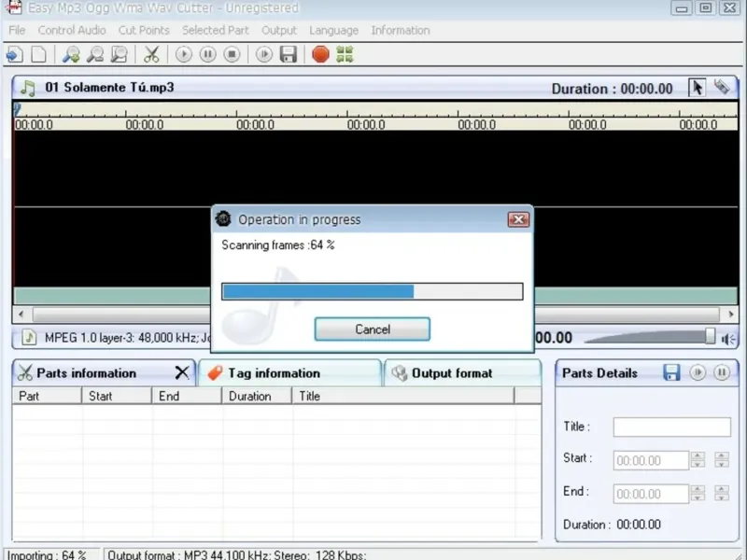Click the new blank document icon
This screenshot has width=747, height=560.
pyautogui.click(x=38, y=54)
